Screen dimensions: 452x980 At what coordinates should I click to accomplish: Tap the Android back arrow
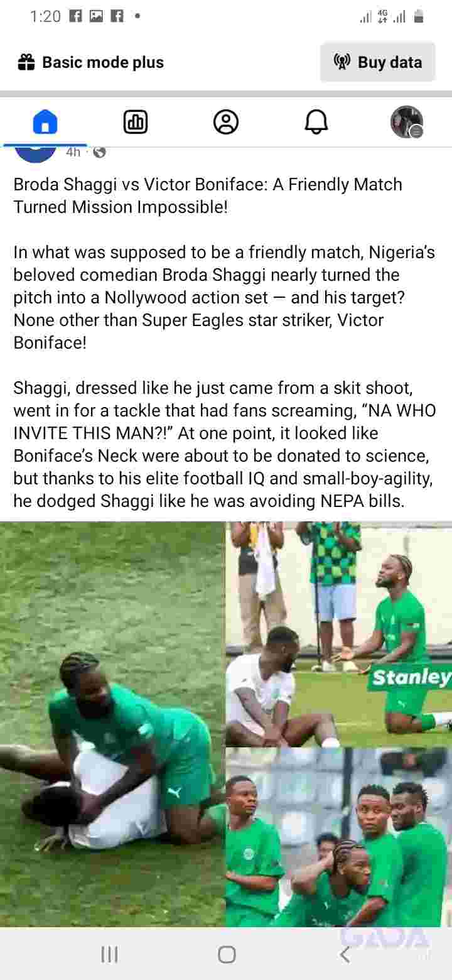click(344, 955)
